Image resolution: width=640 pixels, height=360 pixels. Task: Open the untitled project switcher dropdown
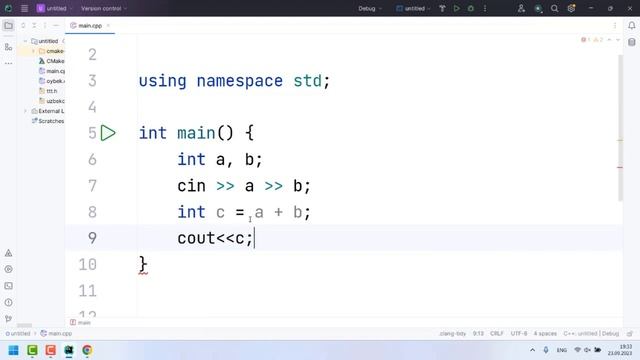click(x=54, y=8)
